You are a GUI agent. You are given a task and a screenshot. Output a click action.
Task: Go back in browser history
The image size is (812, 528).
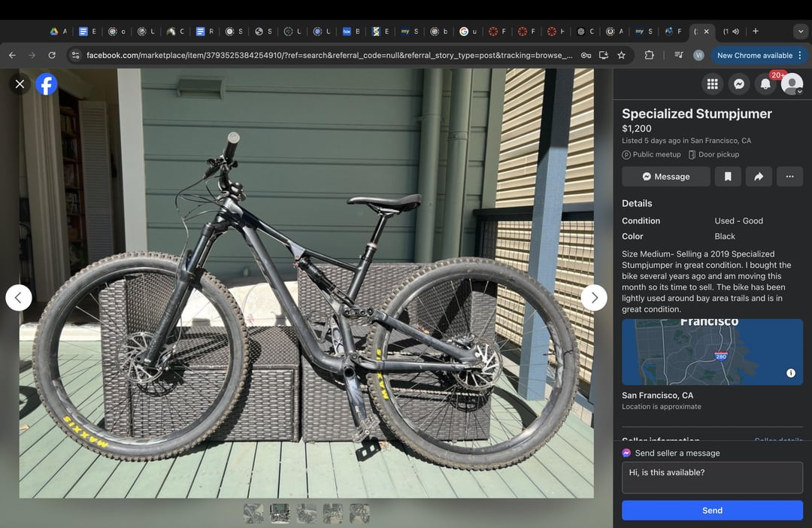pyautogui.click(x=13, y=55)
